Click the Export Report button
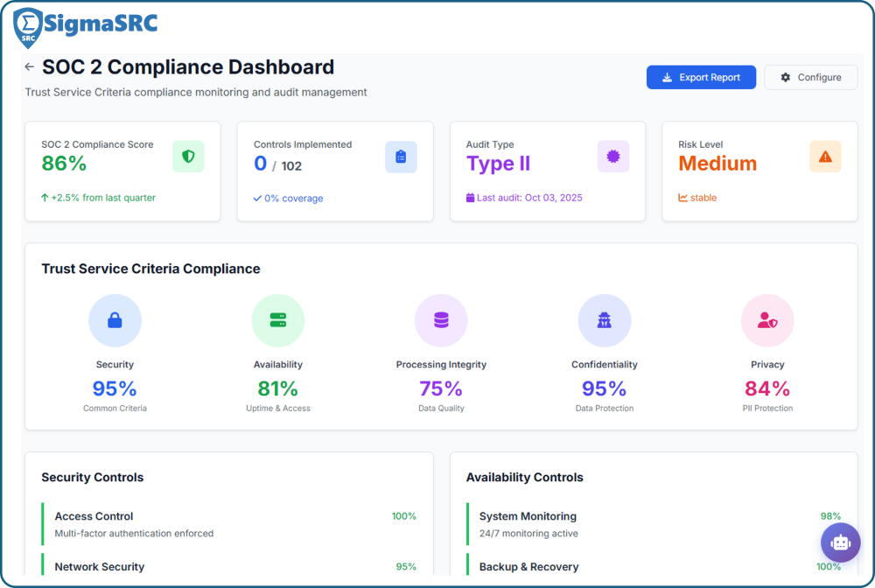Screen dimensions: 875x588 pos(701,78)
